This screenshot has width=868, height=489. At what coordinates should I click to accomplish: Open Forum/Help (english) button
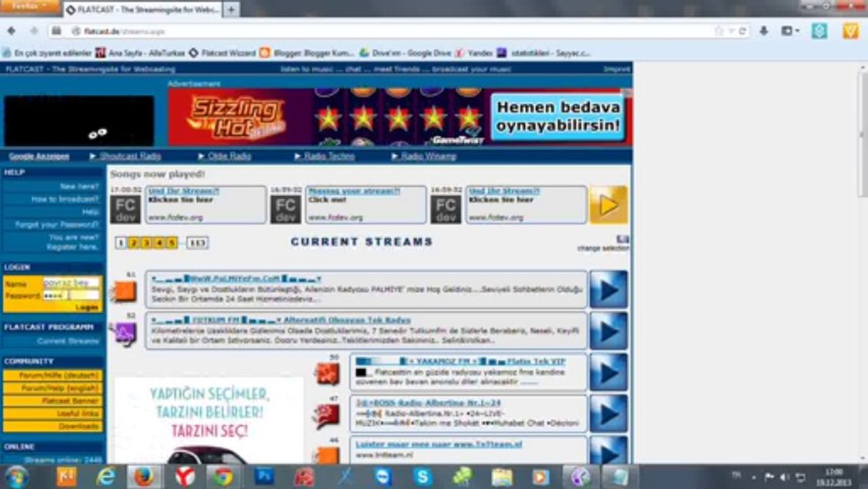click(x=53, y=388)
